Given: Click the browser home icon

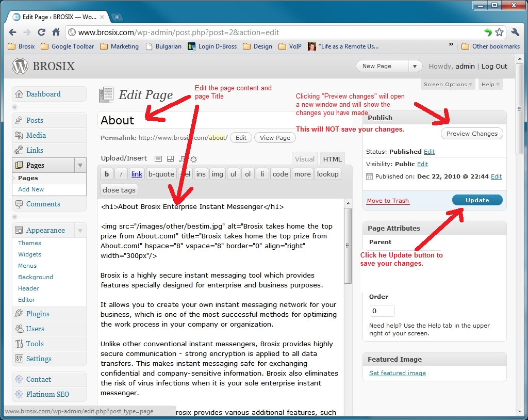Looking at the screenshot, I should pyautogui.click(x=56, y=32).
